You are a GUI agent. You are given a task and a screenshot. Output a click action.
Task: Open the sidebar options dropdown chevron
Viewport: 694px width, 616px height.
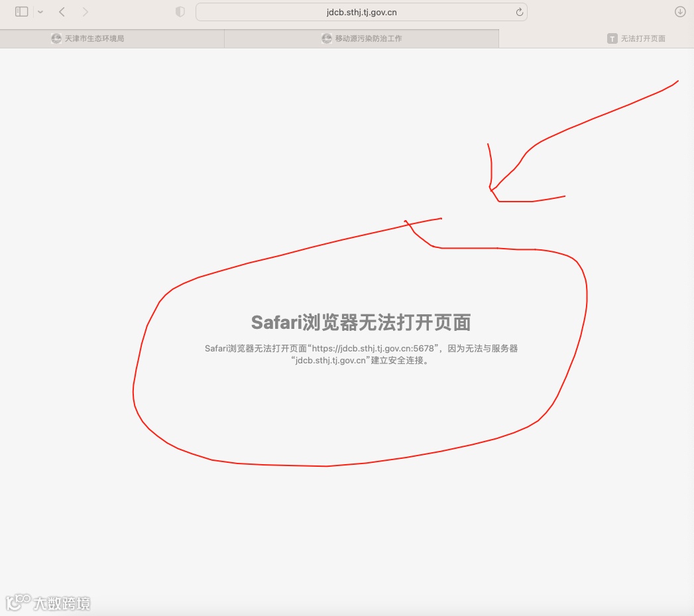40,12
